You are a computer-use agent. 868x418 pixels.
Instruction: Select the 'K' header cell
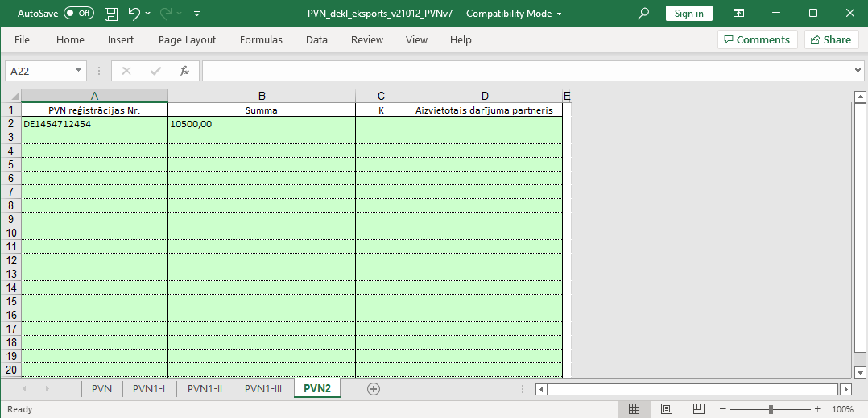click(x=381, y=110)
